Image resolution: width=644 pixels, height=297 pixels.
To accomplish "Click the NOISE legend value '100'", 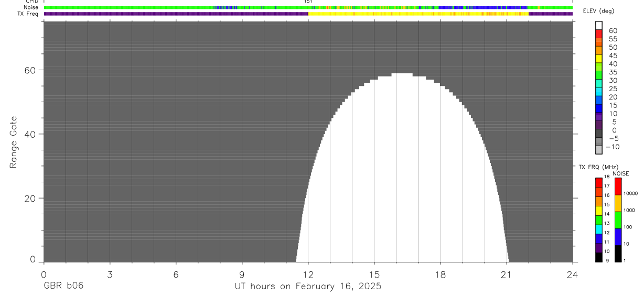I will 627,227.
